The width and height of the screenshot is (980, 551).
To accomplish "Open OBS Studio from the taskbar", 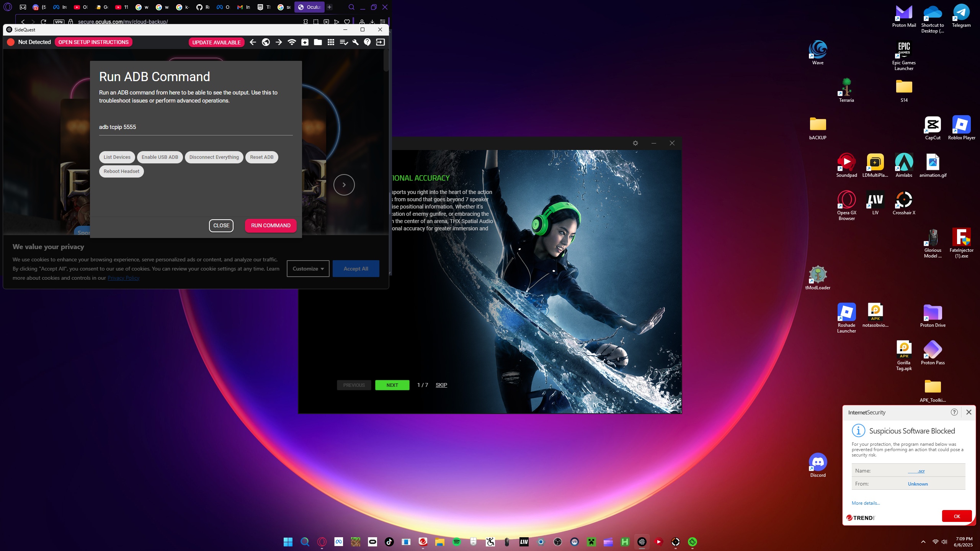I will coord(557,541).
